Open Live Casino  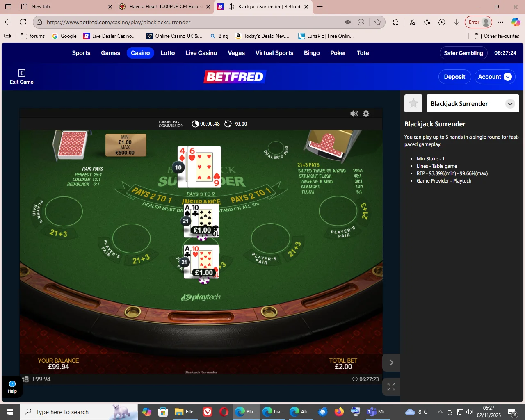click(x=201, y=53)
